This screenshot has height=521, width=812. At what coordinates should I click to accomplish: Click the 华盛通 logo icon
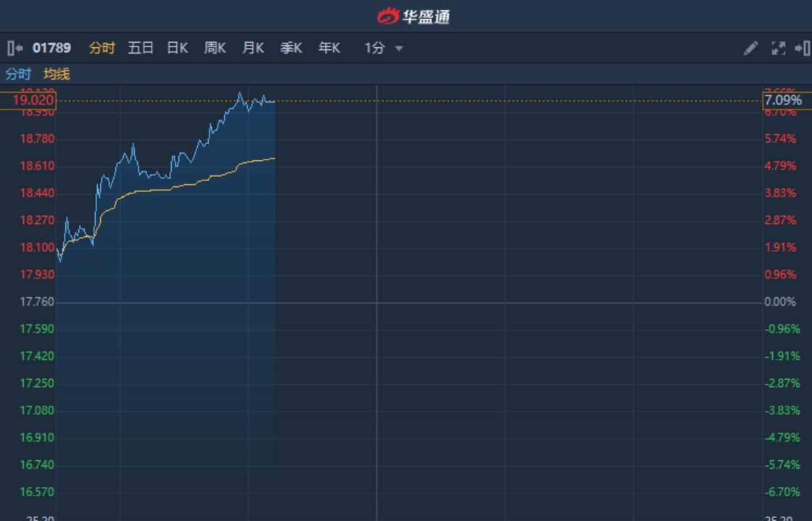pos(389,15)
